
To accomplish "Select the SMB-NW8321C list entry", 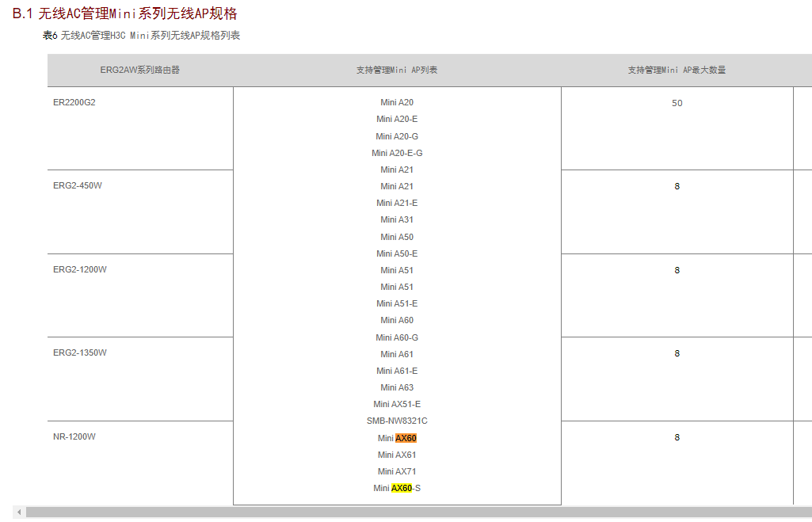I will 397,421.
